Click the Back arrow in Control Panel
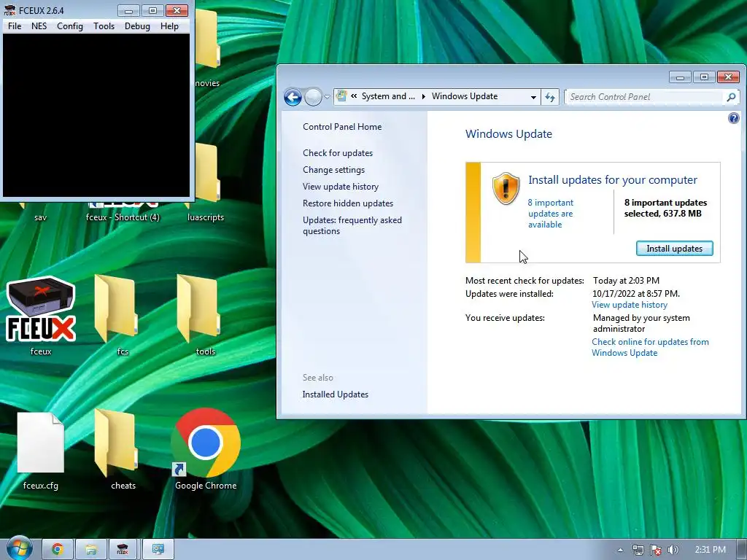This screenshot has height=560, width=747. [293, 97]
